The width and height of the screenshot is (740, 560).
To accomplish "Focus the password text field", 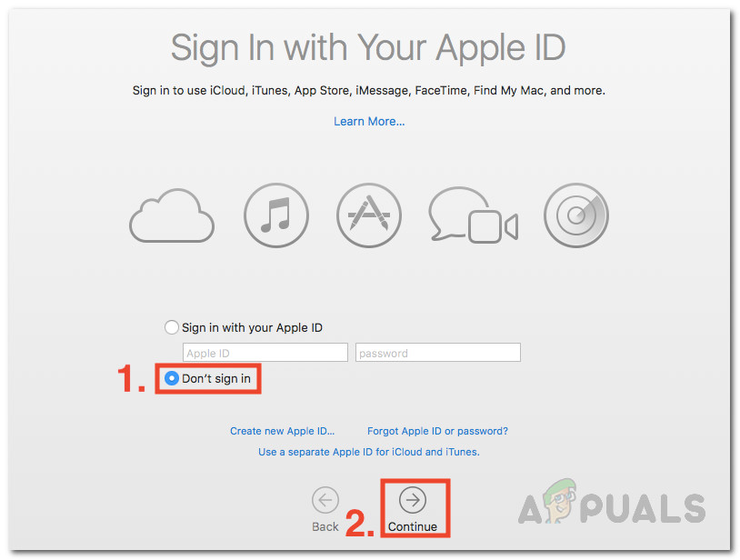I will [x=438, y=353].
